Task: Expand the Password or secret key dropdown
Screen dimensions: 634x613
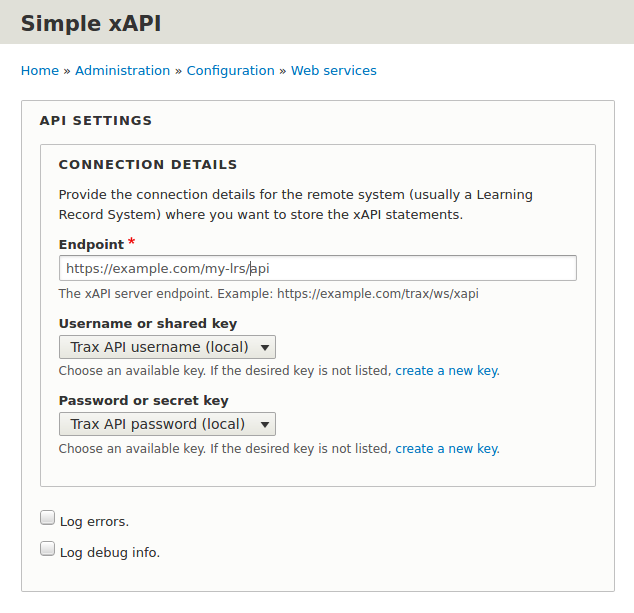Action: pyautogui.click(x=167, y=424)
